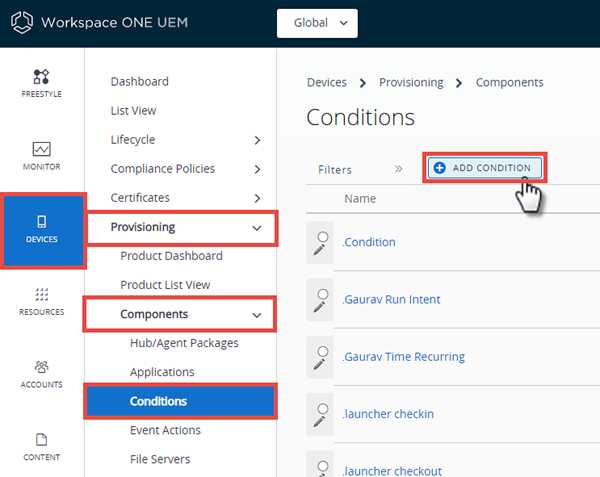Select radio button for .Condition row
This screenshot has width=600, height=477.
[x=323, y=237]
